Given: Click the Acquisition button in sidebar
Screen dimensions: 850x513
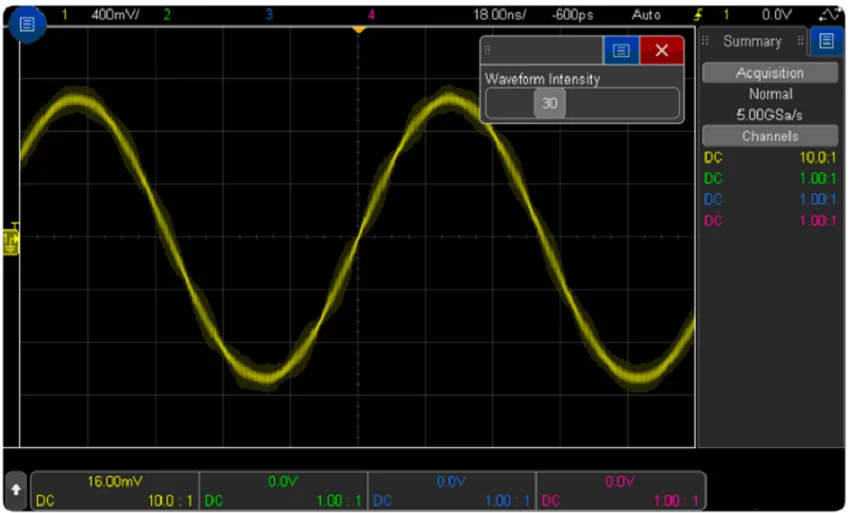Looking at the screenshot, I should coord(769,73).
